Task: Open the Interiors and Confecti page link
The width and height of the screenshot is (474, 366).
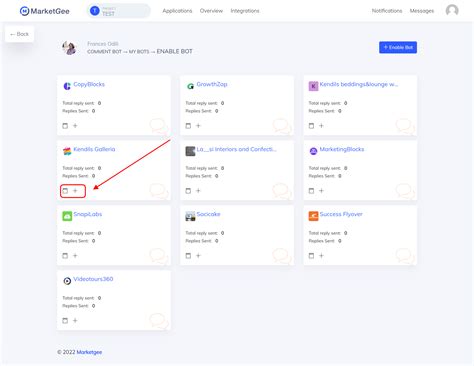Action: (x=237, y=149)
